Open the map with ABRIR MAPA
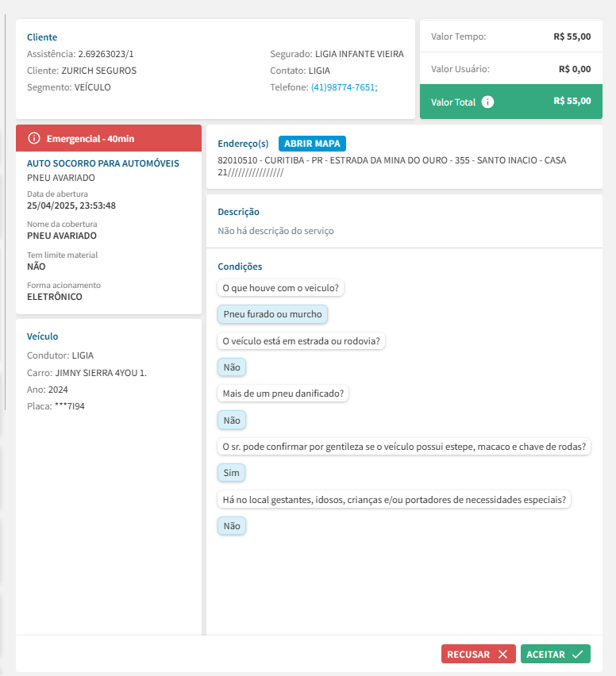This screenshot has width=616, height=676. coord(312,144)
